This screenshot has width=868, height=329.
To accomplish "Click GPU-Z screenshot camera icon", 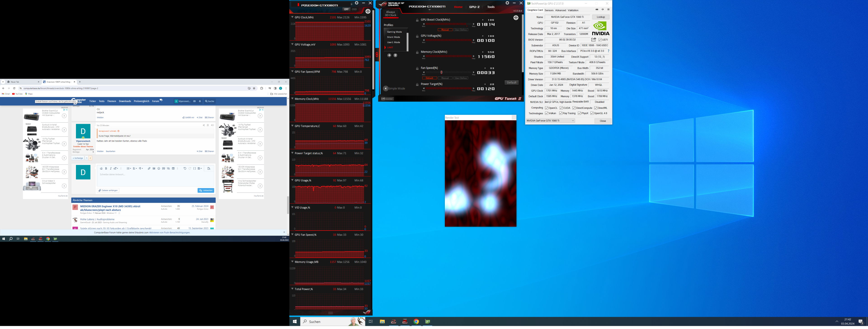I will point(597,10).
